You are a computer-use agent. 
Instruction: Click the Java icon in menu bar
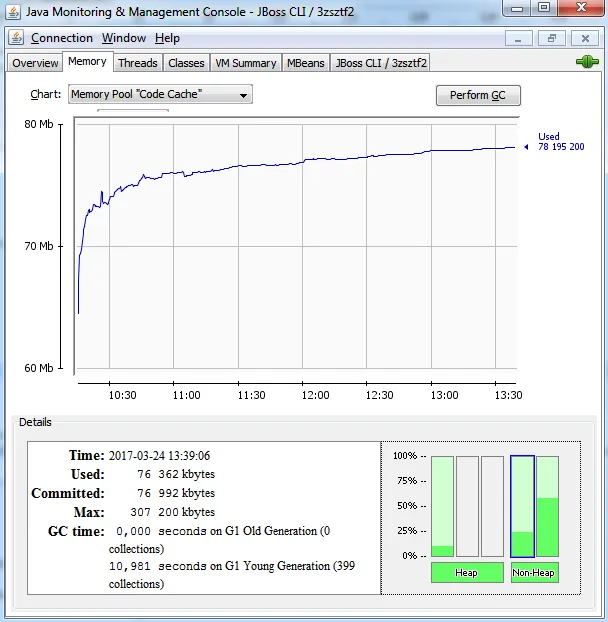16,38
